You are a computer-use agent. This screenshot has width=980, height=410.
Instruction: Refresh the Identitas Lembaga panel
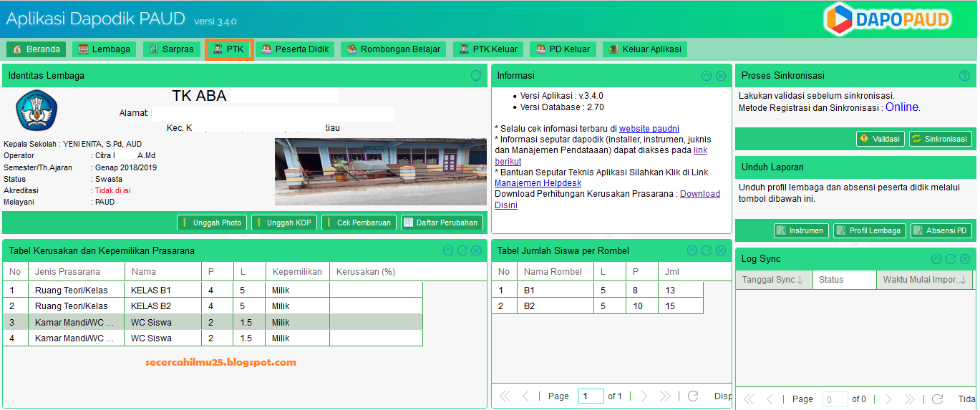tap(476, 75)
